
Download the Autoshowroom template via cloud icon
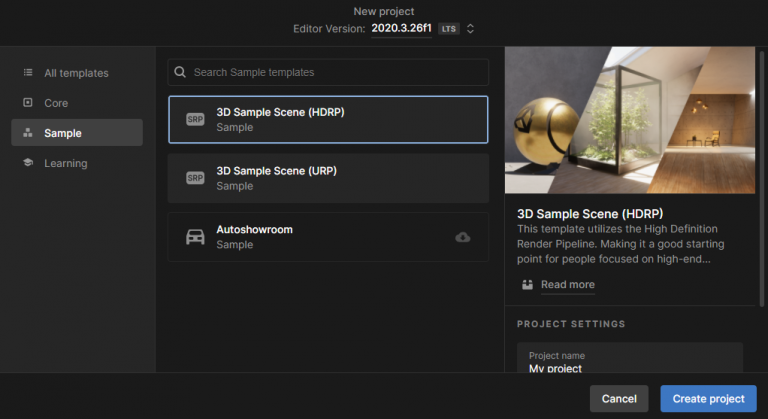(x=462, y=237)
